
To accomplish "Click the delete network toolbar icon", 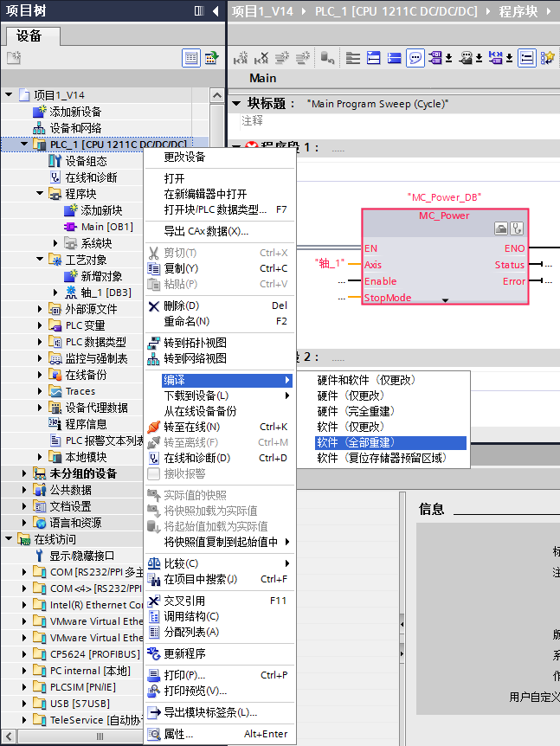I will coord(261,58).
